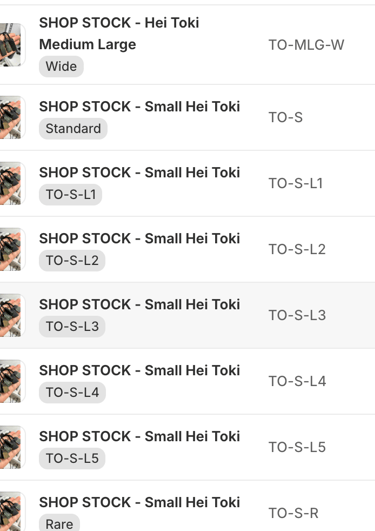This screenshot has width=375, height=531.
Task: Select thumbnail for TO-S-L4 product
Action: pyautogui.click(x=12, y=381)
